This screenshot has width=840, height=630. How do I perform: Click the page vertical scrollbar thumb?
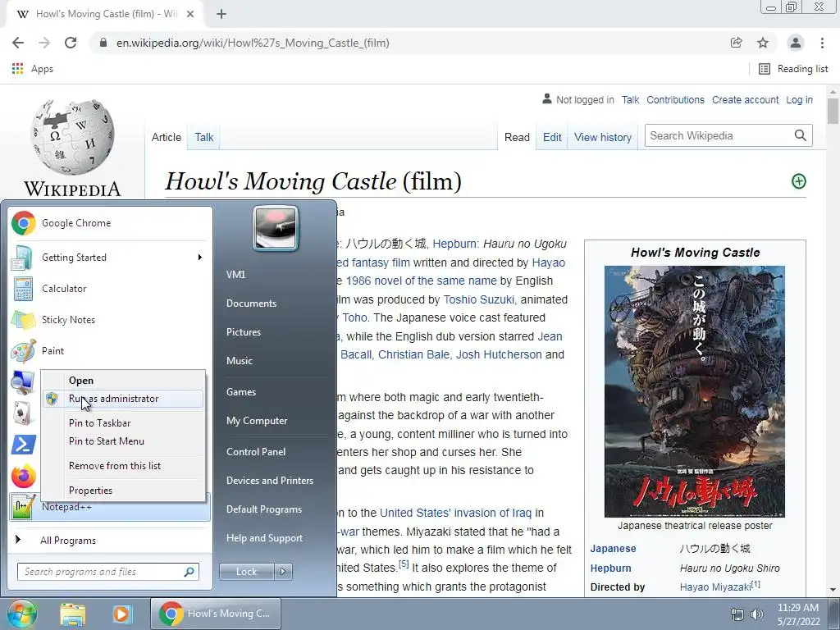tap(833, 111)
